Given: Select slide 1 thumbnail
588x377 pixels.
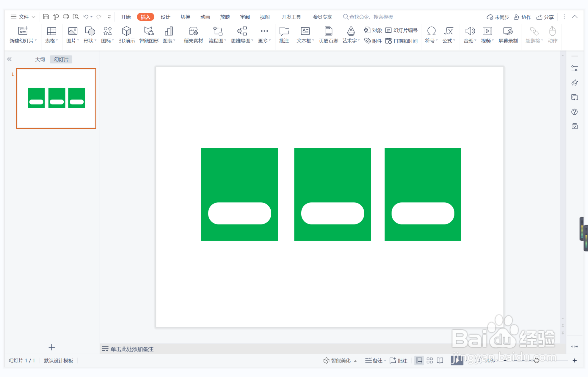Looking at the screenshot, I should click(x=56, y=98).
